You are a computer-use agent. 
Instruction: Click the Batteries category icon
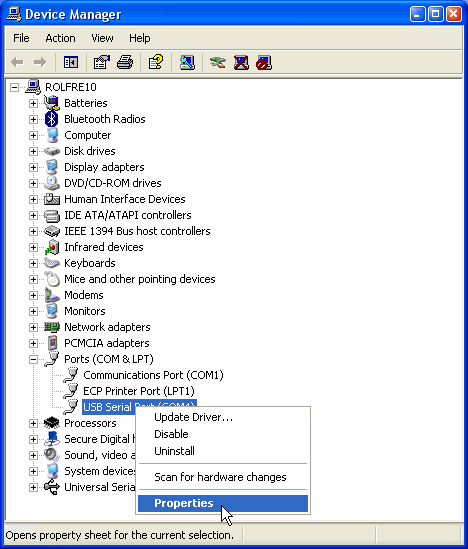[52, 103]
